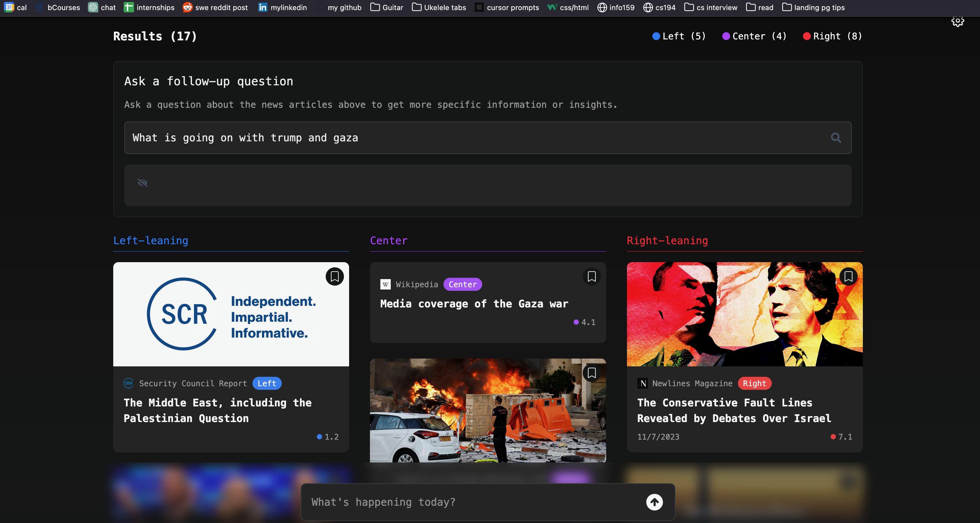Image resolution: width=980 pixels, height=523 pixels.
Task: Click the settings gear icon
Action: tap(957, 21)
